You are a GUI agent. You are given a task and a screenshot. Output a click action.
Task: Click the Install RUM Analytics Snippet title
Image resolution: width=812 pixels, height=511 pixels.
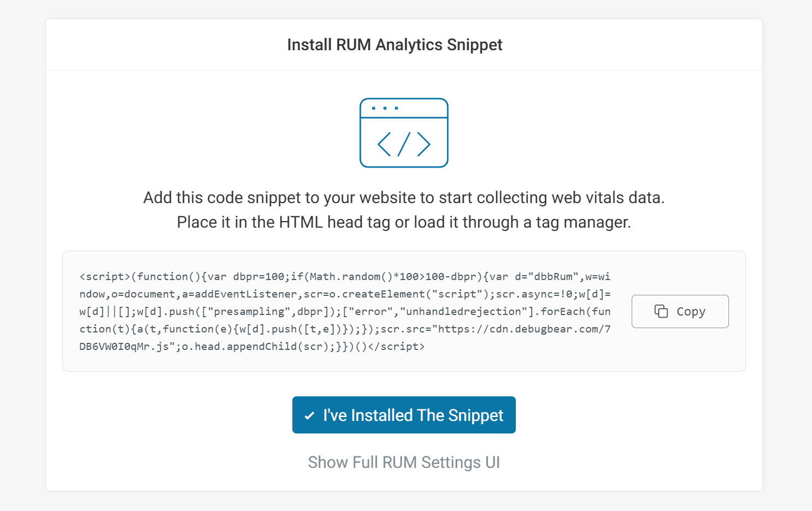tap(395, 45)
